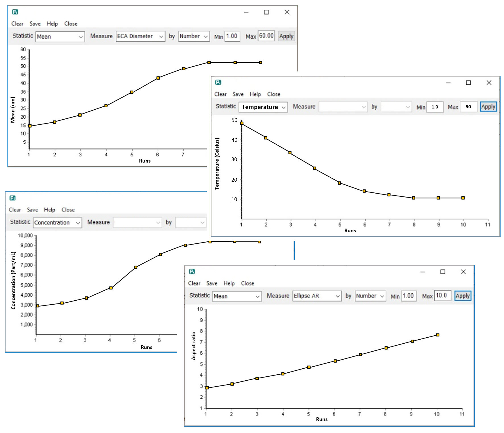Click Close menu in ECA Diameter window
The image size is (504, 433).
point(71,24)
